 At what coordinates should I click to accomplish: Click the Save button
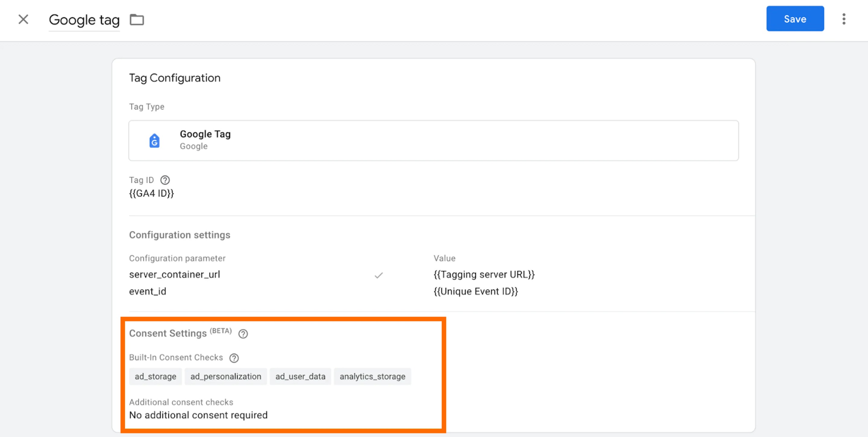click(x=795, y=18)
